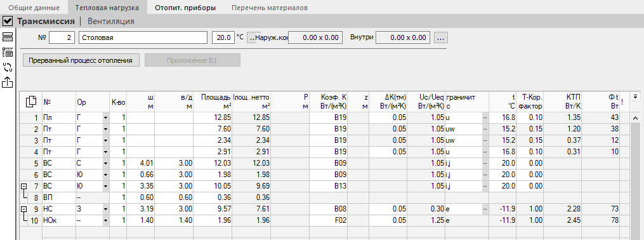Click НОк type cell in row 10
The width and height of the screenshot is (644, 240).
[x=58, y=221]
